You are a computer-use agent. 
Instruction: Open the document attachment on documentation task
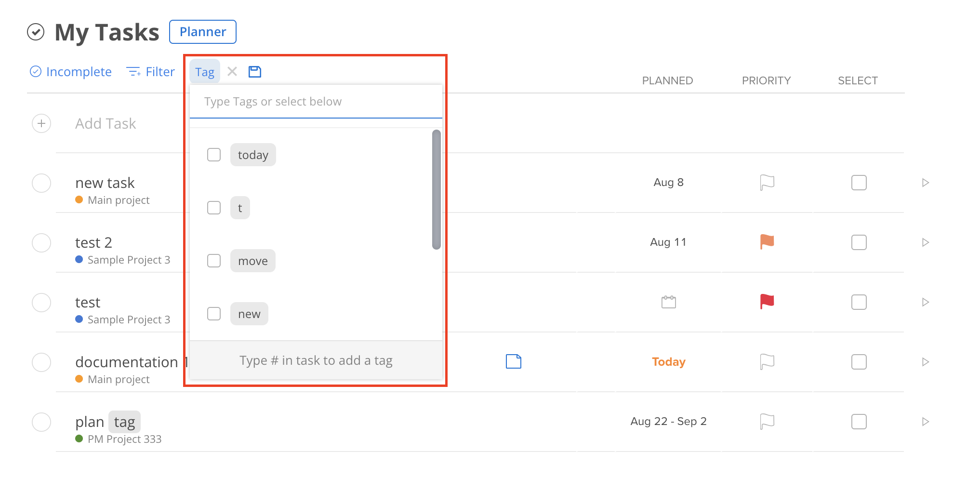513,361
